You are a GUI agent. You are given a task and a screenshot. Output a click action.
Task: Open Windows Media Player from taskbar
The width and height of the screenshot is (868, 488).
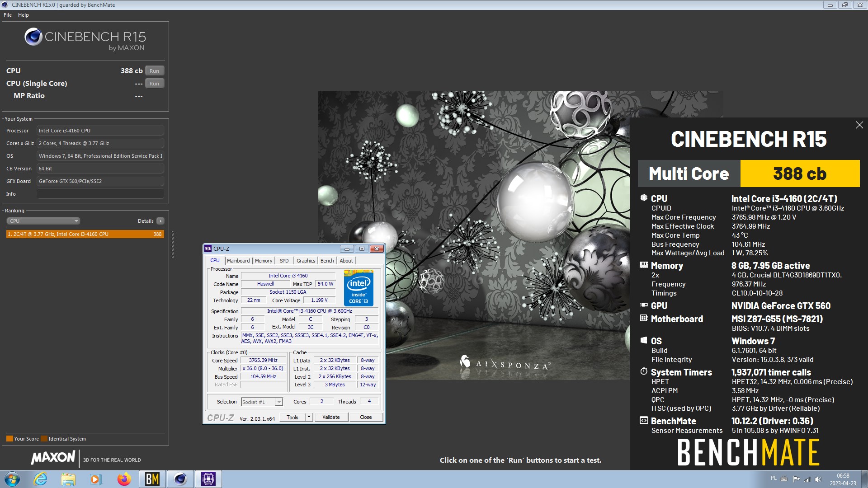[x=95, y=479]
